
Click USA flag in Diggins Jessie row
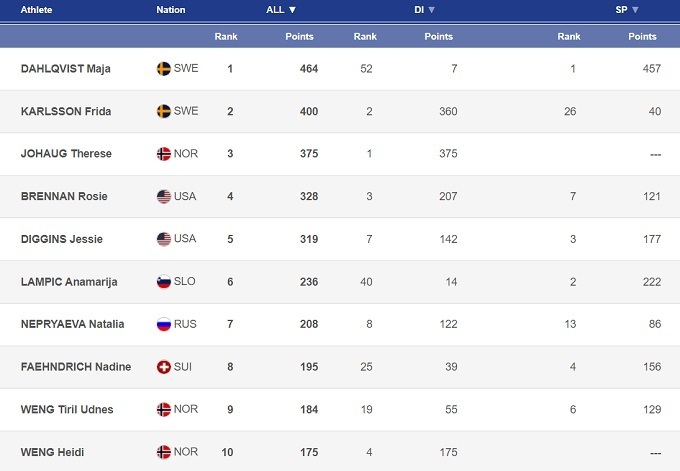164,240
